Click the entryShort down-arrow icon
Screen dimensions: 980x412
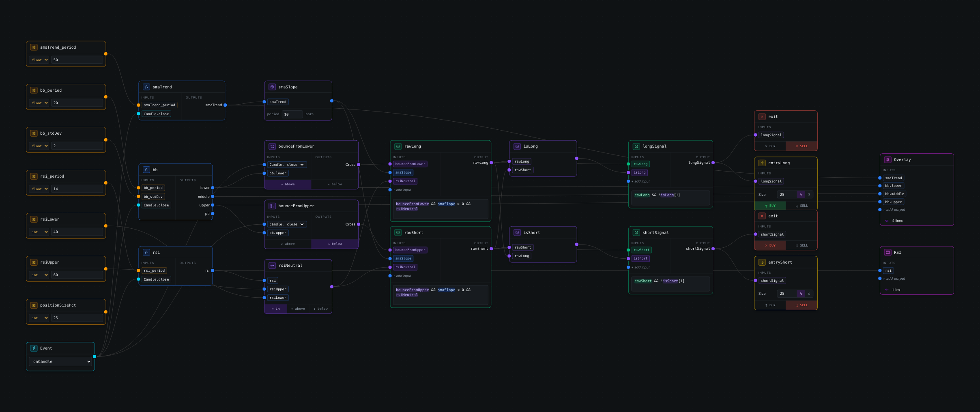[762, 262]
